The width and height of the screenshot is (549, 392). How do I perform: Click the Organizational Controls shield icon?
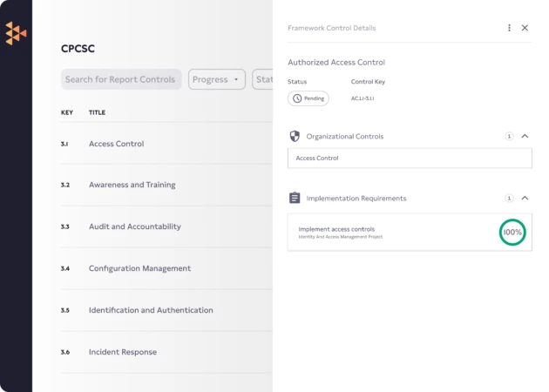295,136
